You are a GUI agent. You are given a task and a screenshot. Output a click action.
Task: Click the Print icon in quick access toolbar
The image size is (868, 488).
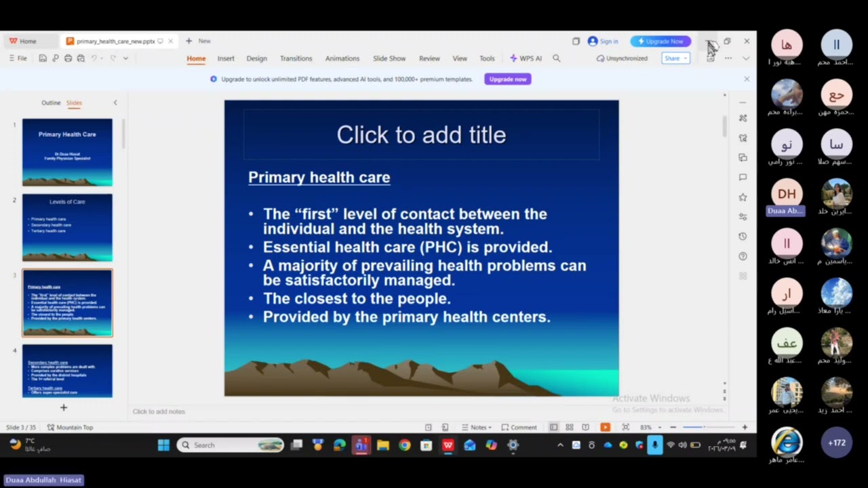(x=68, y=58)
